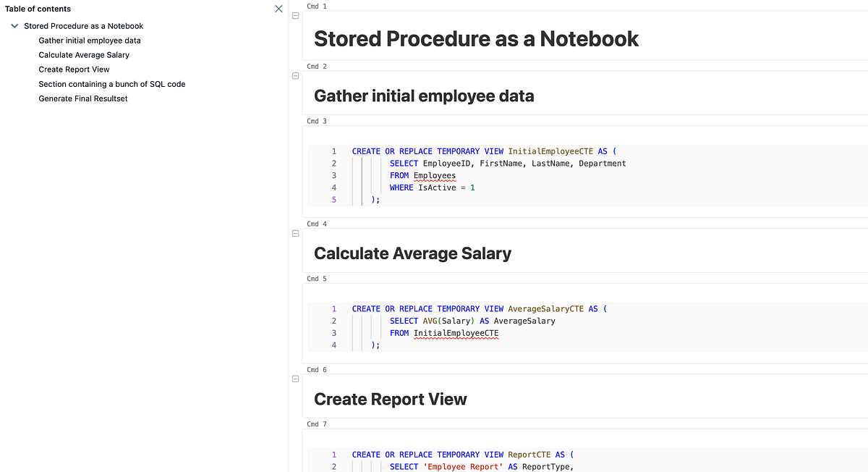Click the underlined Employees table name
Screen dimensions: 868x472
click(435, 175)
